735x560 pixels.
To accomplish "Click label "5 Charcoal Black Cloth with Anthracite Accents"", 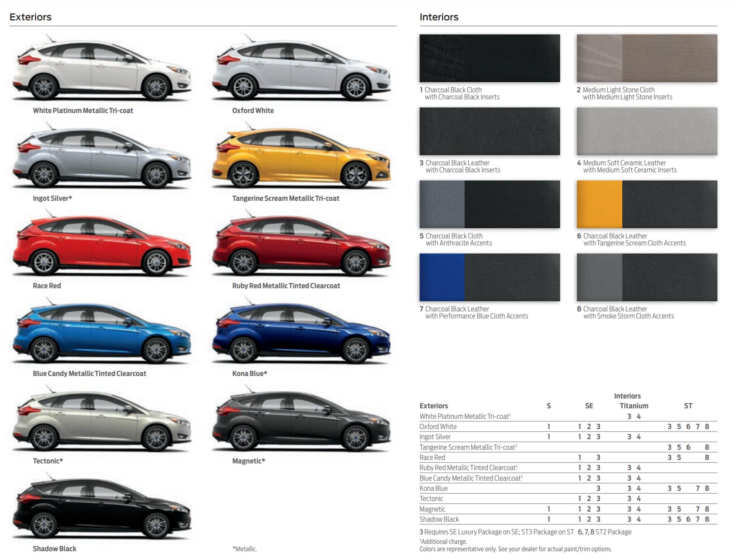I will coord(456,239).
